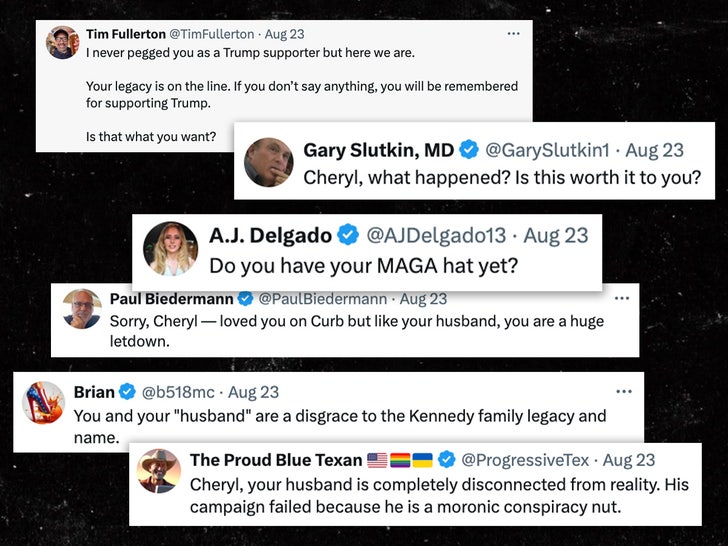Open more options on Paul Biedermann's tweet

click(x=621, y=298)
